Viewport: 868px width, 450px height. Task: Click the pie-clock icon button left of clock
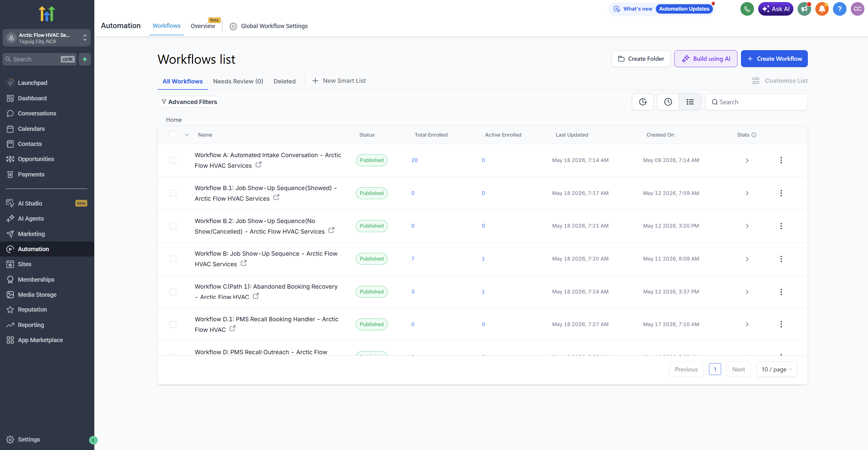coord(642,102)
